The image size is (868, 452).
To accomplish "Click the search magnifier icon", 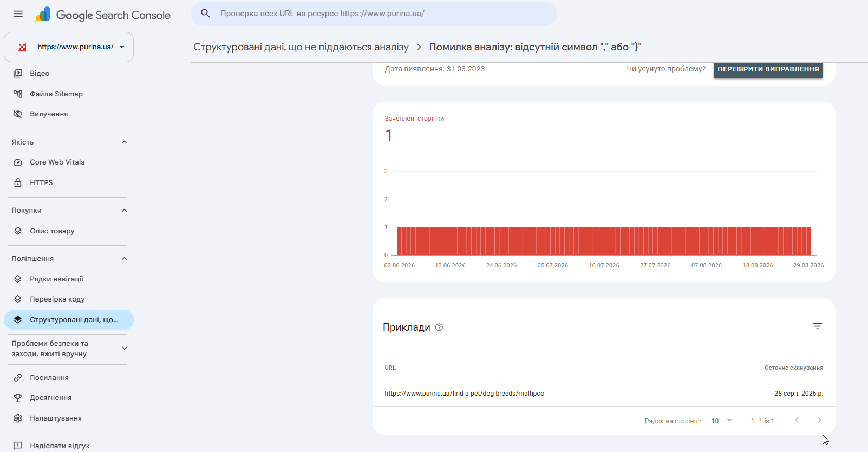I will [205, 14].
